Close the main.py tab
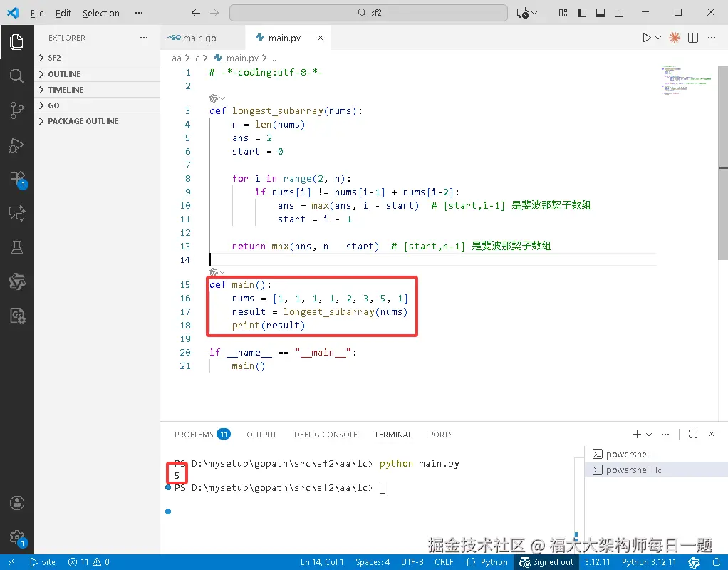The height and width of the screenshot is (570, 728). click(321, 38)
